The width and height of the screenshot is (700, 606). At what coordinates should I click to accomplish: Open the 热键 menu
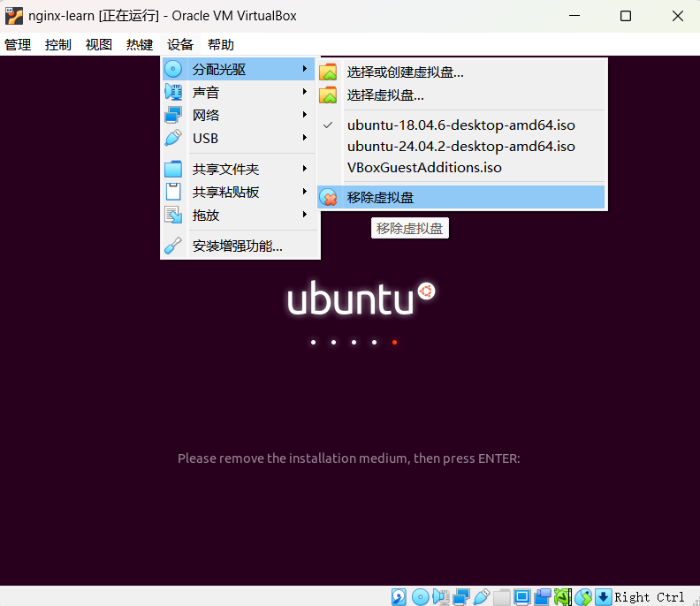tap(140, 45)
